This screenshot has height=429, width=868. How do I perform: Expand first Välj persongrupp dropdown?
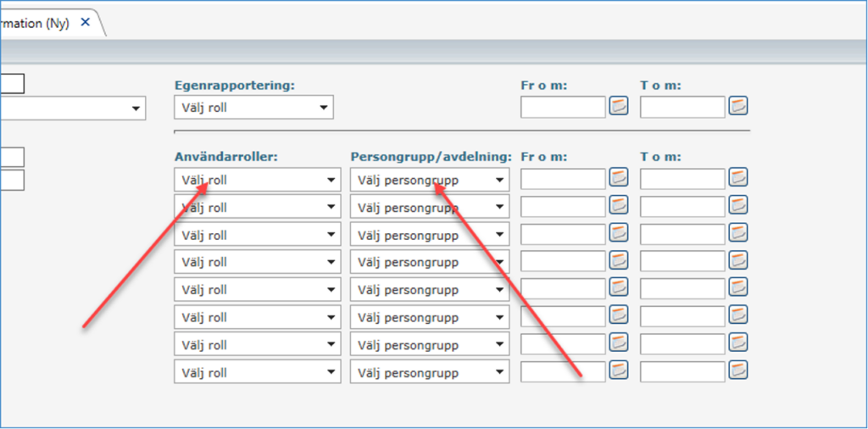click(430, 180)
